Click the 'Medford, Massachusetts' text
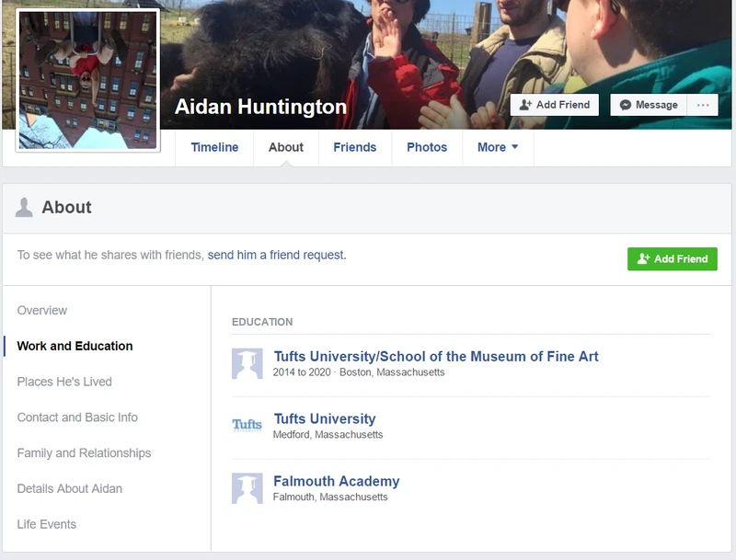736x560 pixels. [x=328, y=435]
